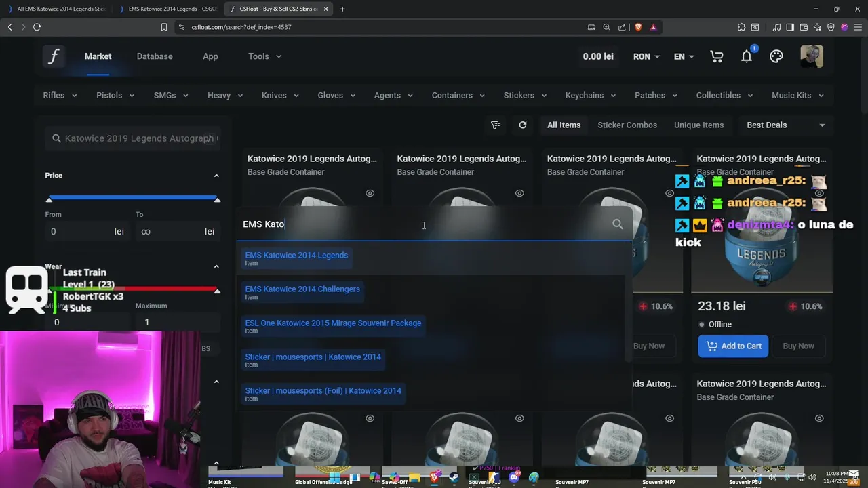Image resolution: width=868 pixels, height=488 pixels.
Task: Expand the Stickers category dropdown
Action: [525, 96]
